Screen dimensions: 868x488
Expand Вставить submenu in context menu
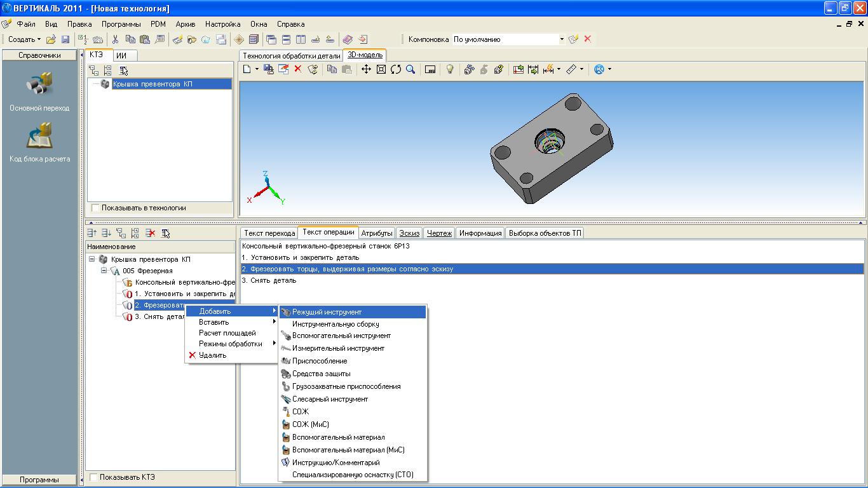232,322
